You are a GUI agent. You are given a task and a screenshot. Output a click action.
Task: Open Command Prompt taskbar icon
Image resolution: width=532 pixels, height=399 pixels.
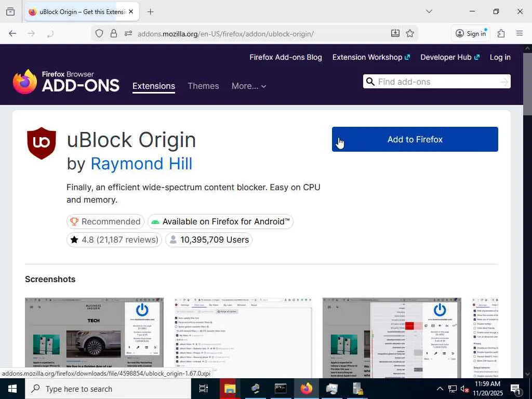tap(280, 389)
